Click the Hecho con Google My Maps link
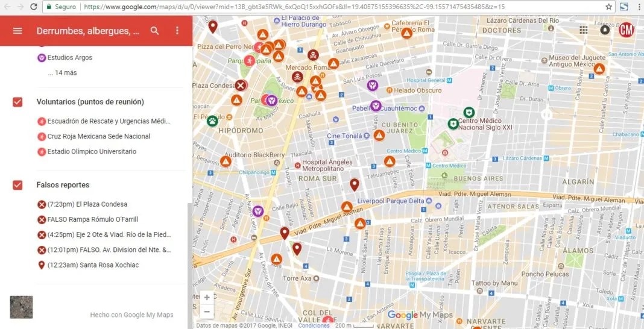 [132, 315]
